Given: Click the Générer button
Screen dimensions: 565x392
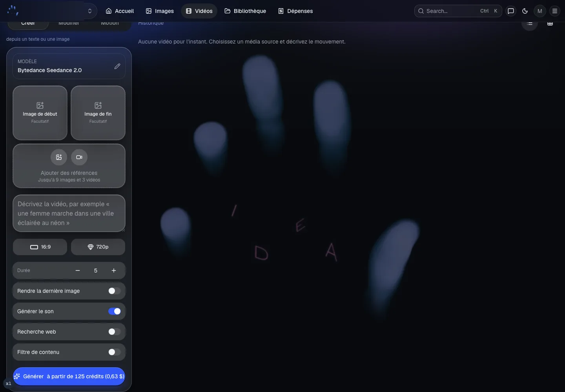Looking at the screenshot, I should [x=69, y=376].
